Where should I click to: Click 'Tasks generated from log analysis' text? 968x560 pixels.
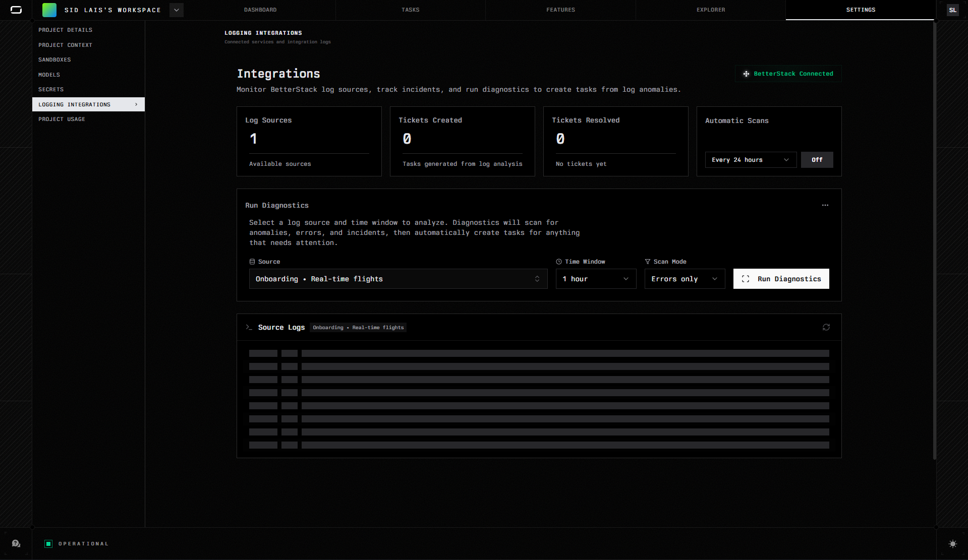462,164
